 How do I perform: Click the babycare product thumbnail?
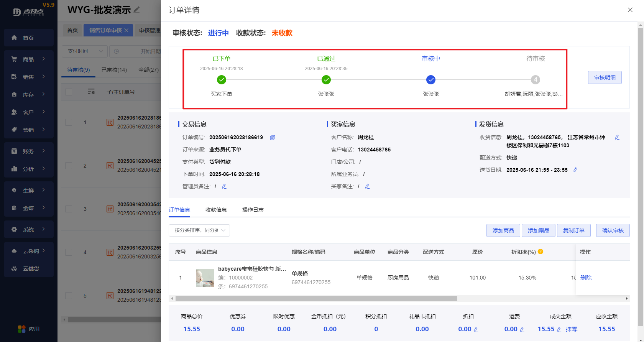[x=205, y=278]
